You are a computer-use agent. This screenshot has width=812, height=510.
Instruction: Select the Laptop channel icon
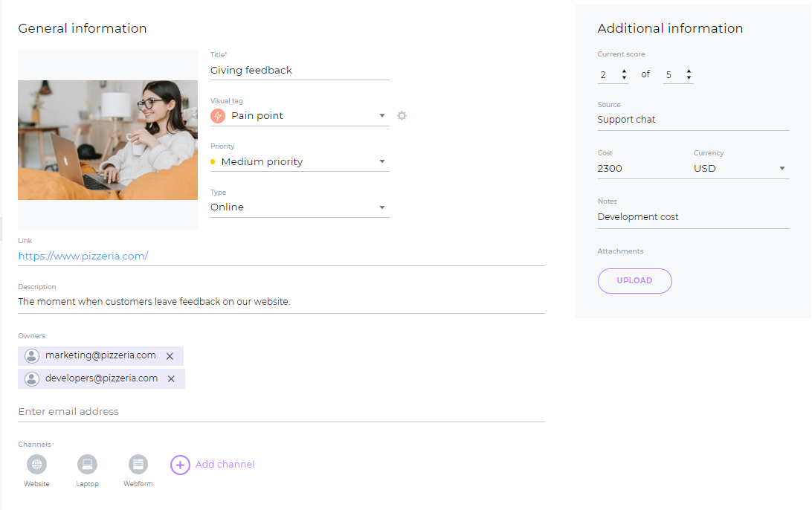pos(87,465)
